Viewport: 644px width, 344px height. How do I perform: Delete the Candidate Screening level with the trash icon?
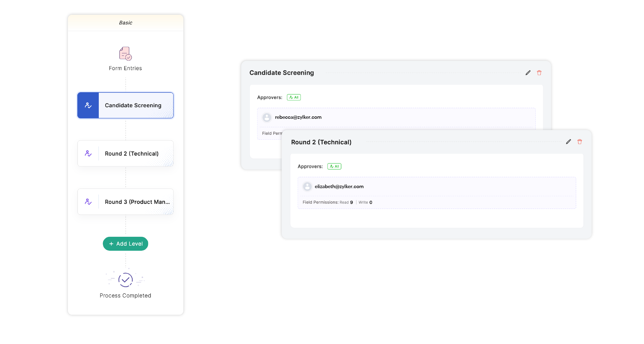pos(539,73)
